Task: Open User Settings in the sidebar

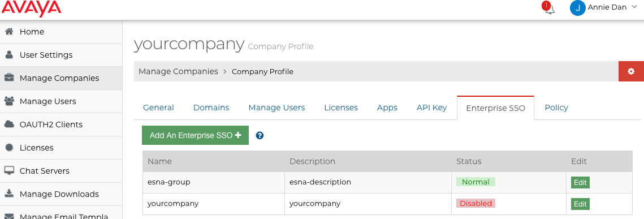Action: pos(61,55)
